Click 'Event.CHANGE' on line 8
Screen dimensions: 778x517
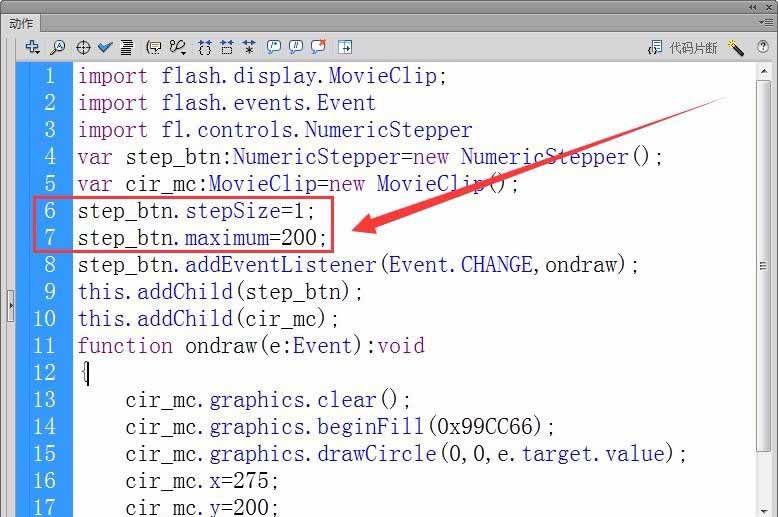(x=460, y=264)
